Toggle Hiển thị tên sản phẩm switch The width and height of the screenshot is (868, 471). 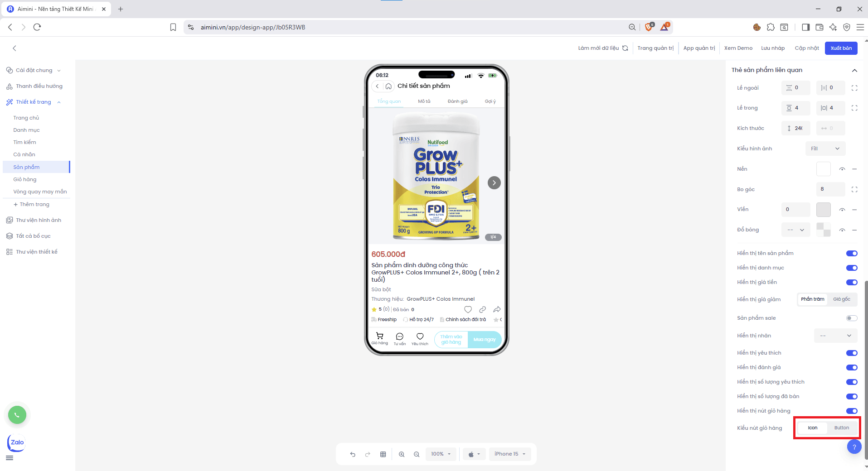pyautogui.click(x=851, y=254)
